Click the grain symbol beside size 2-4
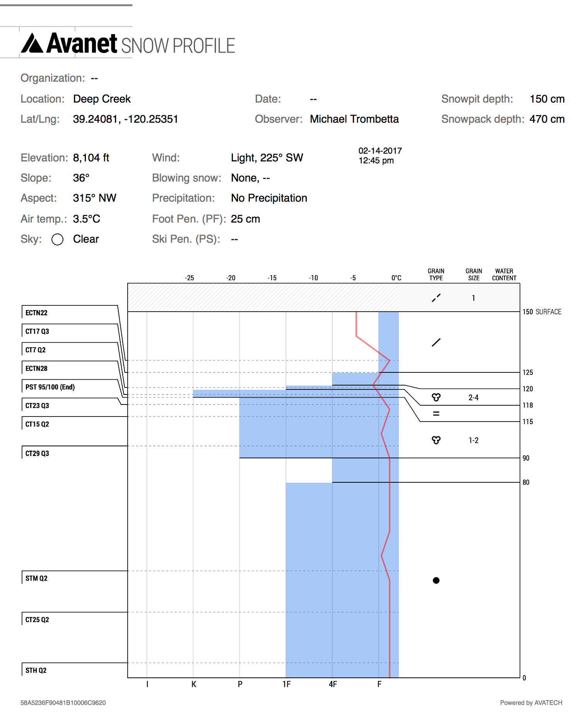Screen dimensions: 588x720 click(x=436, y=397)
